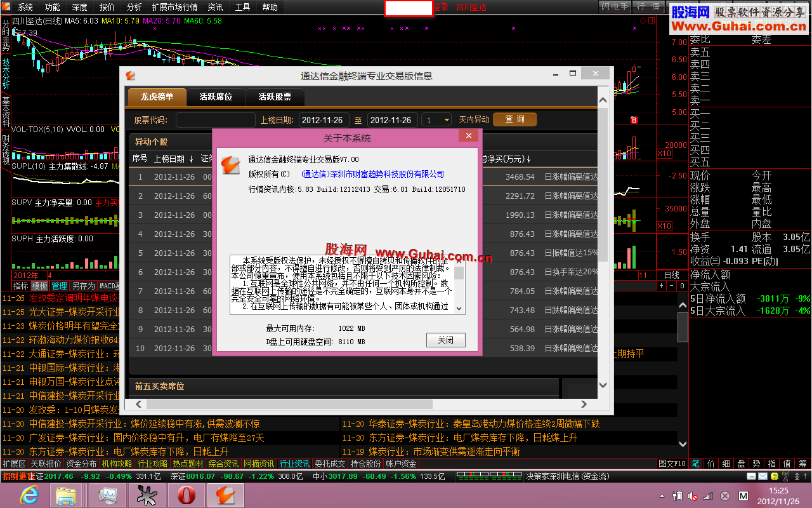Open Opera browser from the taskbar

coord(186,495)
